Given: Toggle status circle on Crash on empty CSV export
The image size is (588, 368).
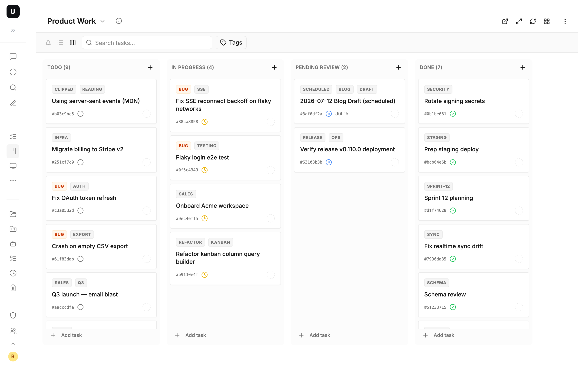Looking at the screenshot, I should (x=80, y=259).
